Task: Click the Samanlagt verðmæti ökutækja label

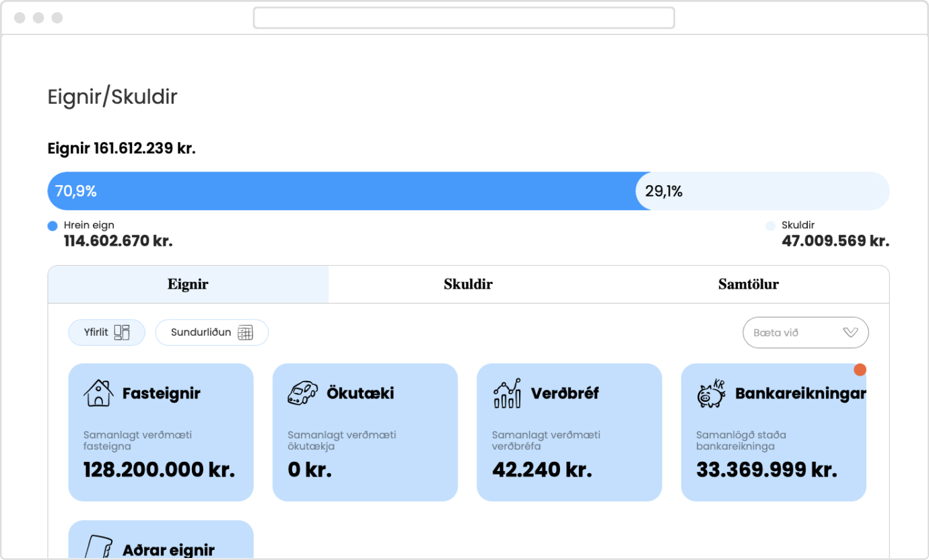Action: point(342,440)
